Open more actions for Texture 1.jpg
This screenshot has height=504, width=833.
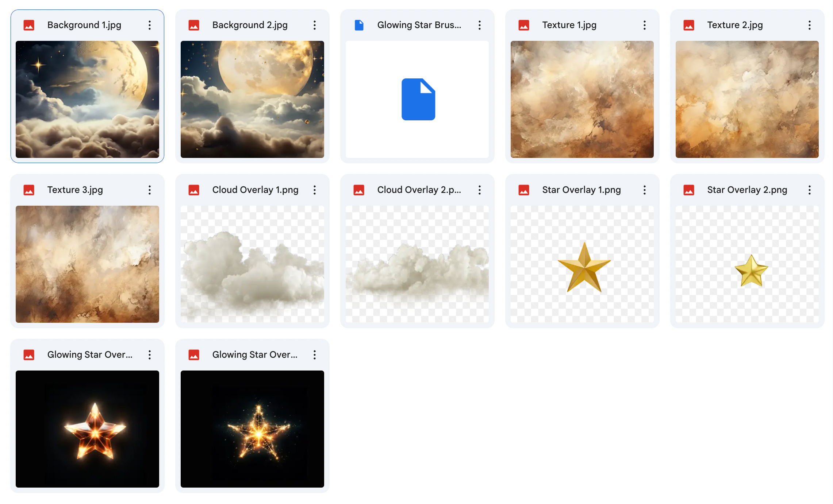tap(645, 25)
